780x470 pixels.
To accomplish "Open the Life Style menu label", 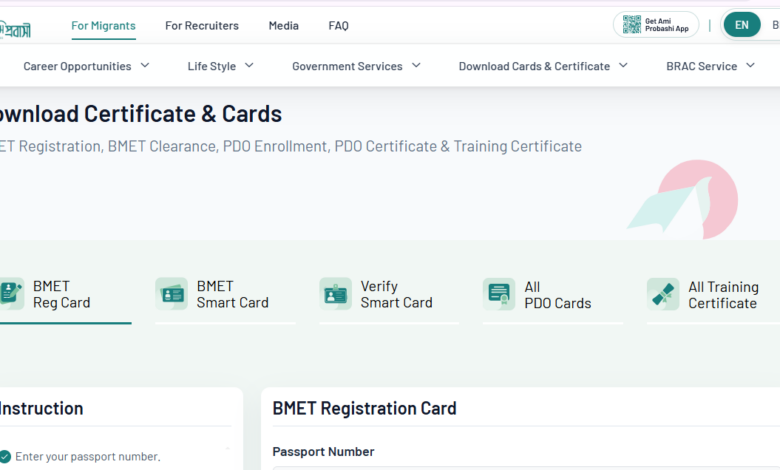I will 211,66.
